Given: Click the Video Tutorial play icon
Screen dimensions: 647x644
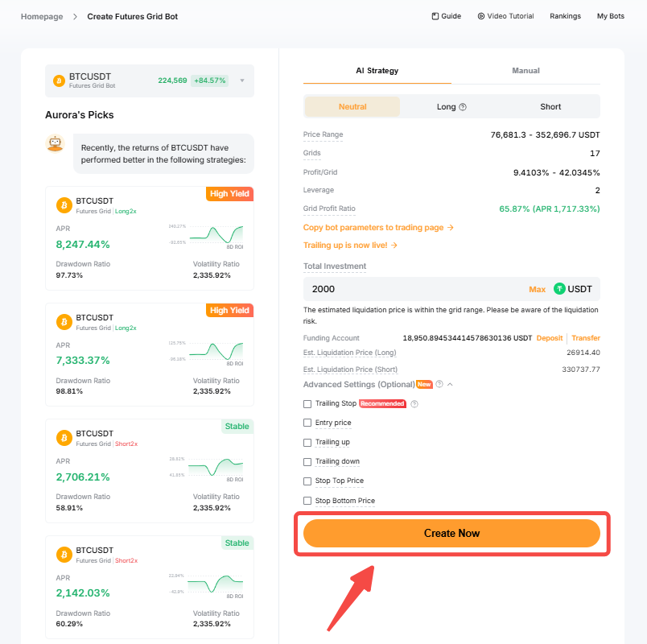Looking at the screenshot, I should 481,16.
